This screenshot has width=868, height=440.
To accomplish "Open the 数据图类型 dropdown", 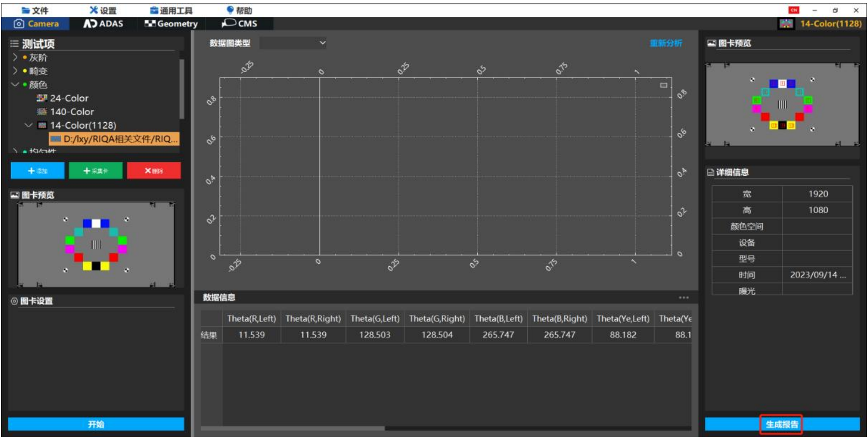I will 293,43.
